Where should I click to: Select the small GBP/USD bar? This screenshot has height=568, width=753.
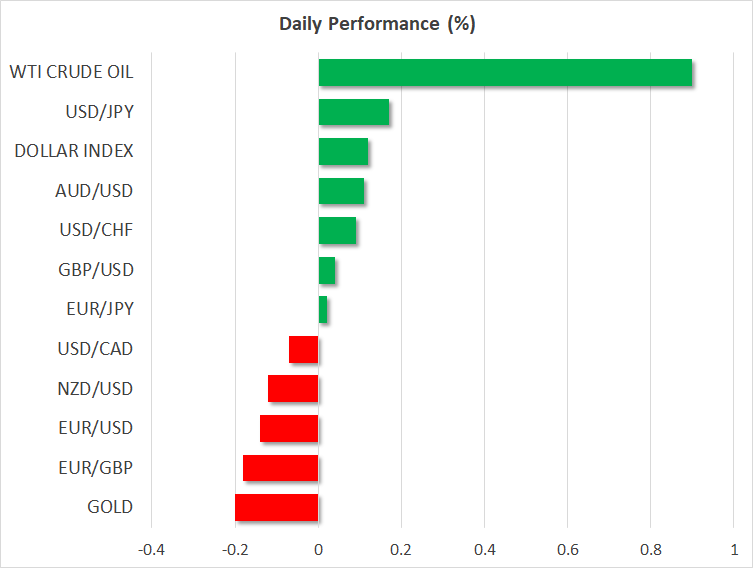tap(327, 270)
